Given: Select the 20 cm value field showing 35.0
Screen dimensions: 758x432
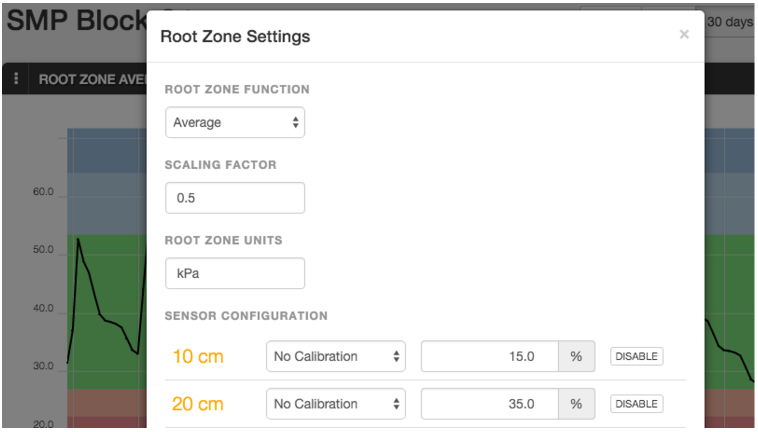Looking at the screenshot, I should (488, 404).
